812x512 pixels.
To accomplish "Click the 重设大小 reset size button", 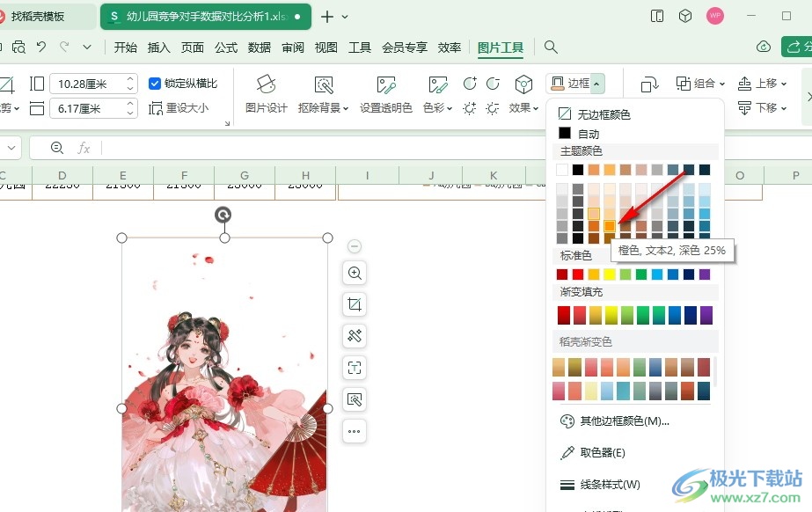I will [x=179, y=108].
